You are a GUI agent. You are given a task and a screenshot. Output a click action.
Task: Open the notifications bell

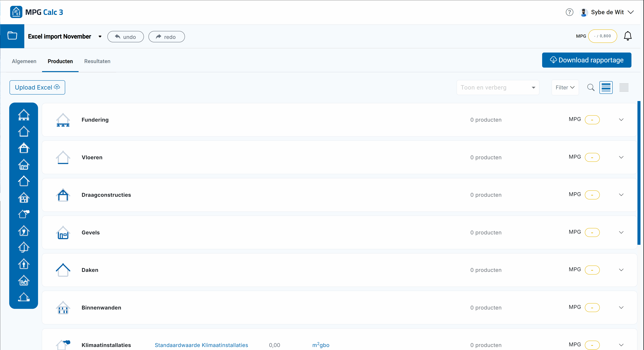click(628, 36)
